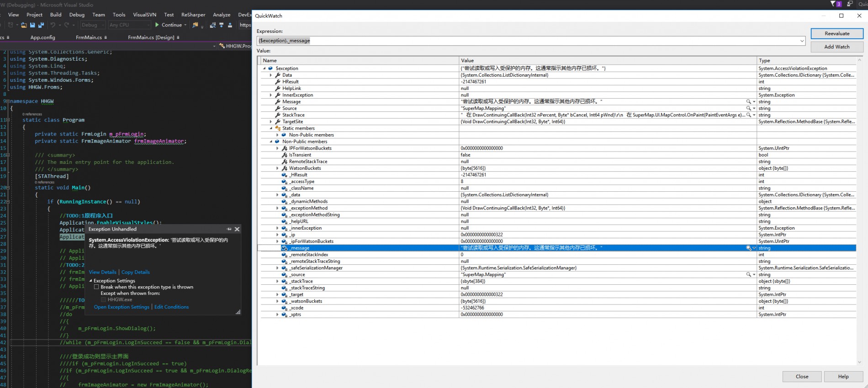868x388 pixels.
Task: Pin the Exception Unhandled popup
Action: [229, 229]
